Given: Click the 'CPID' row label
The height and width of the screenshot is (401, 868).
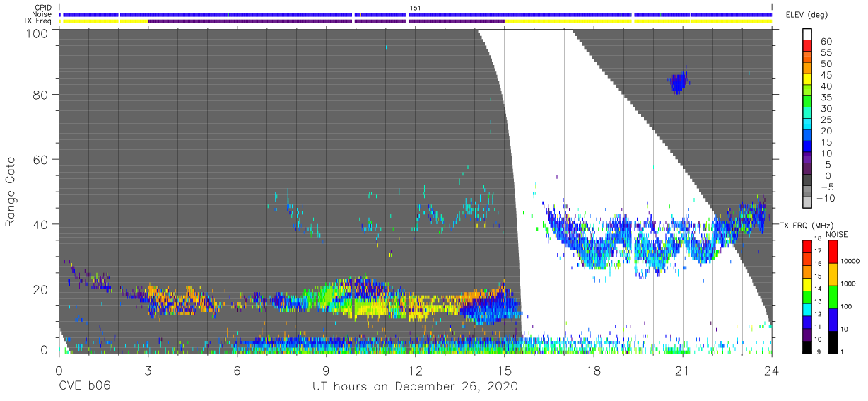Looking at the screenshot, I should pyautogui.click(x=44, y=8).
